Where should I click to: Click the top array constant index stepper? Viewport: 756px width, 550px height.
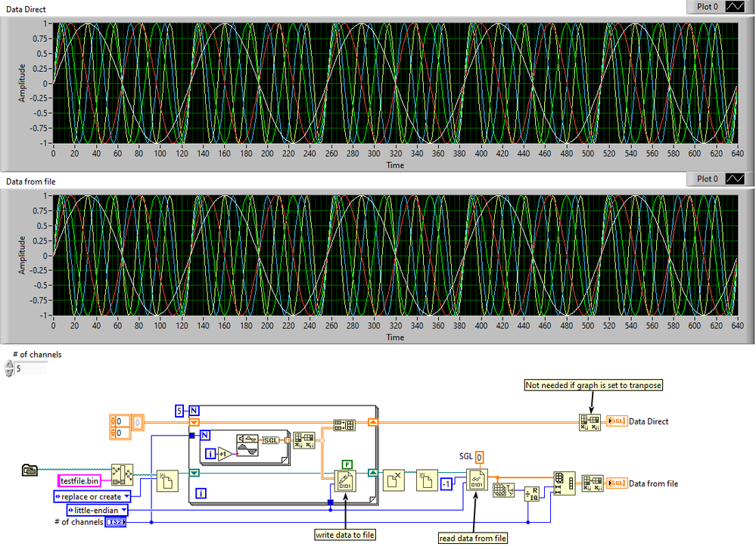(x=113, y=422)
